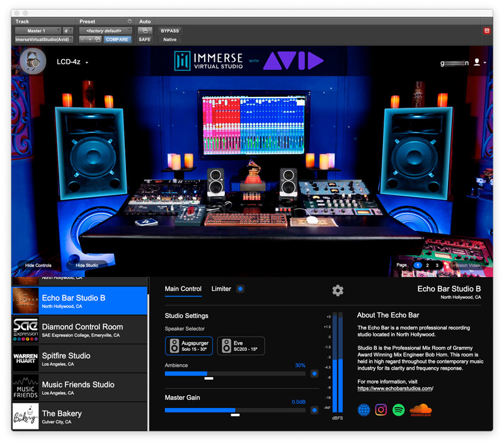Screen dimensions: 504x444
Task: Select The Bakery studio
Action: coord(79,416)
